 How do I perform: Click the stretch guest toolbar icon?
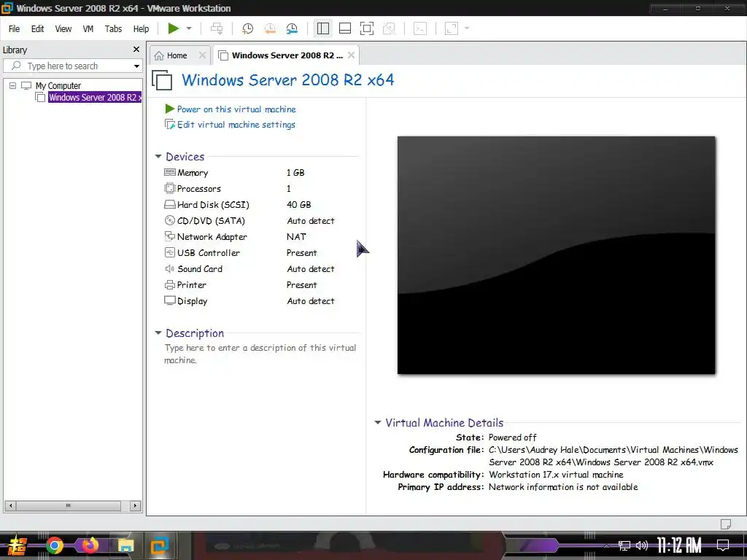coord(451,28)
